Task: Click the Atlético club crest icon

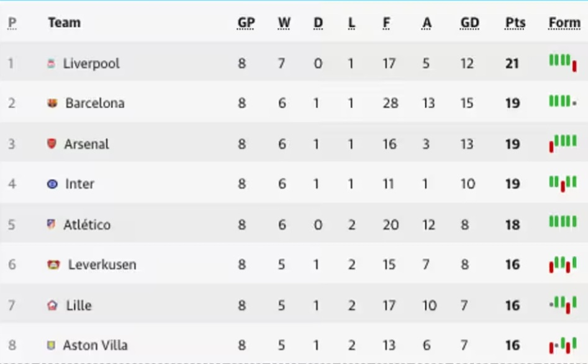Action: 52,224
